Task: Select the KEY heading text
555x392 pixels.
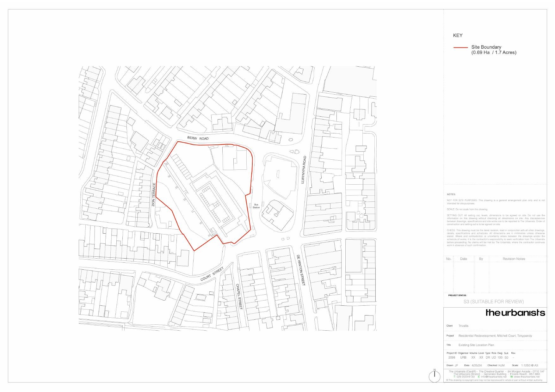Action: 458,35
